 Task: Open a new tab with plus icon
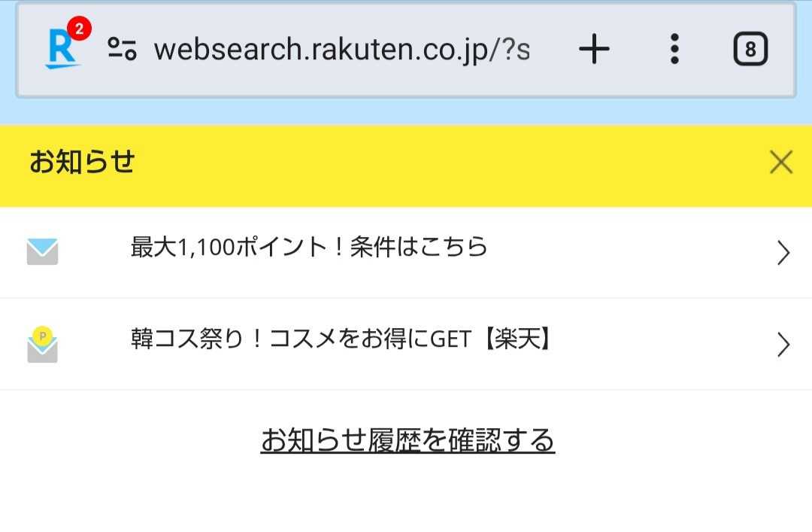(594, 50)
